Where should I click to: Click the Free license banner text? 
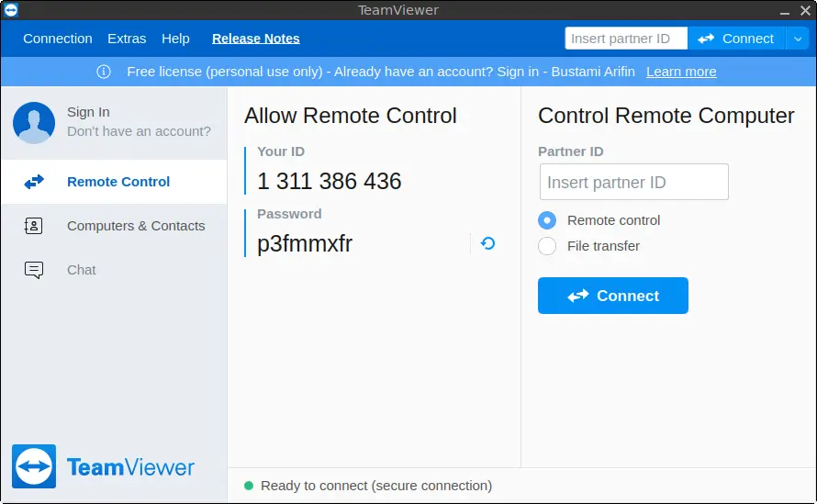tap(381, 72)
